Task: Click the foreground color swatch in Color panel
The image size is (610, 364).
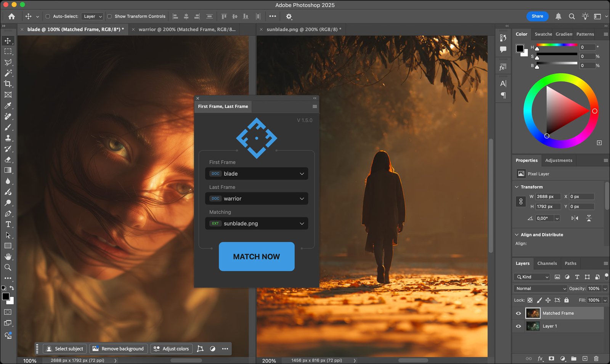Action: pyautogui.click(x=520, y=48)
